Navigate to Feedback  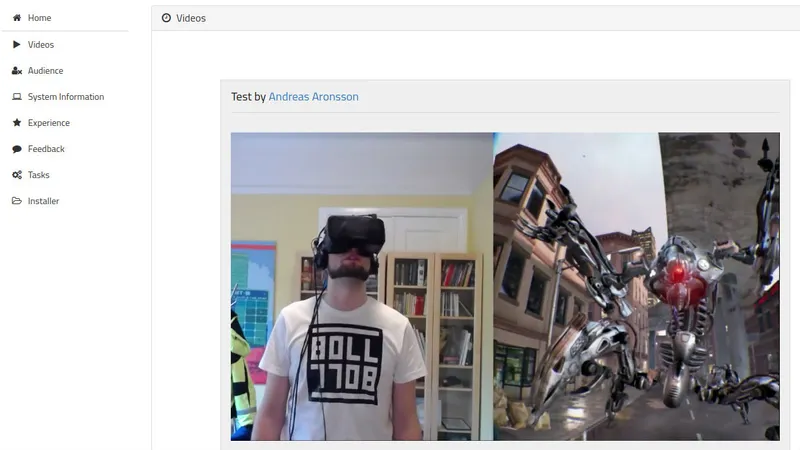click(46, 149)
